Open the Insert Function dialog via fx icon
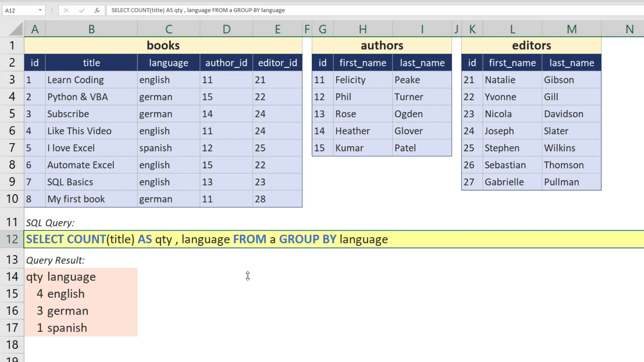The height and width of the screenshot is (362, 644). (97, 10)
